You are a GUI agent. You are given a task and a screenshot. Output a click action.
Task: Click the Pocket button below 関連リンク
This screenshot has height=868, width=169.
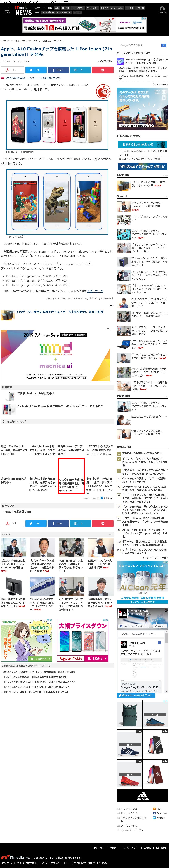click(x=102, y=523)
